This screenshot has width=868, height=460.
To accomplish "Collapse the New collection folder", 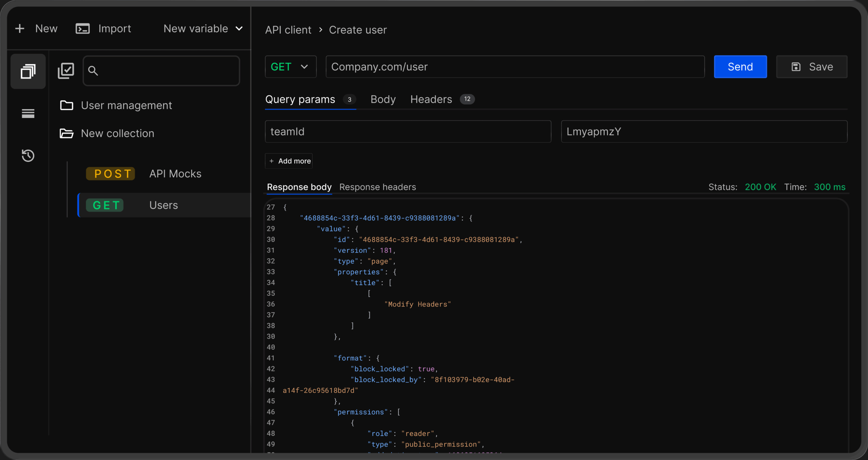I will (107, 134).
